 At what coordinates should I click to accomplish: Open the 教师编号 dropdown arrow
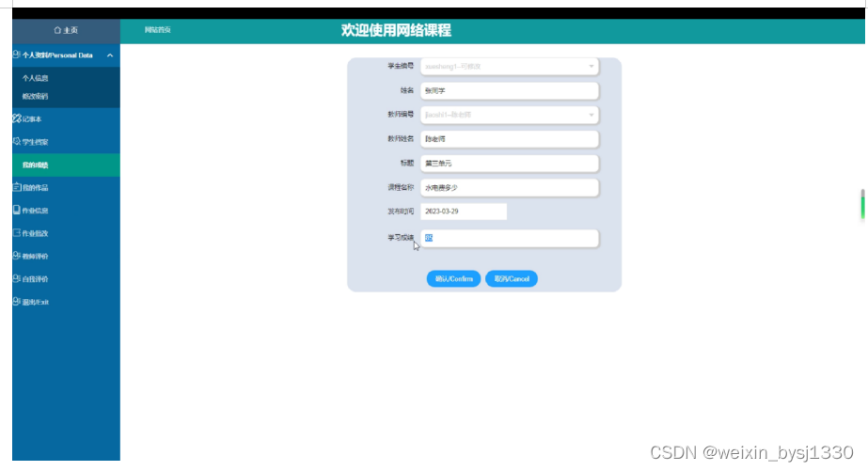592,115
